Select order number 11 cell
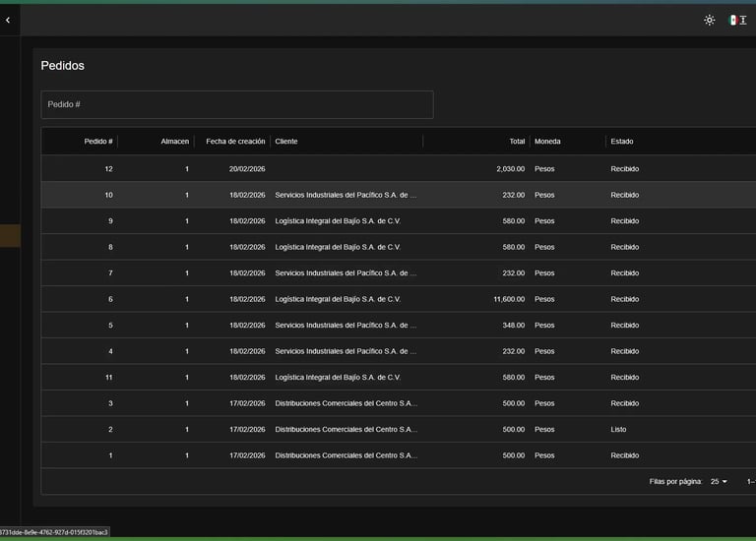 (x=109, y=377)
